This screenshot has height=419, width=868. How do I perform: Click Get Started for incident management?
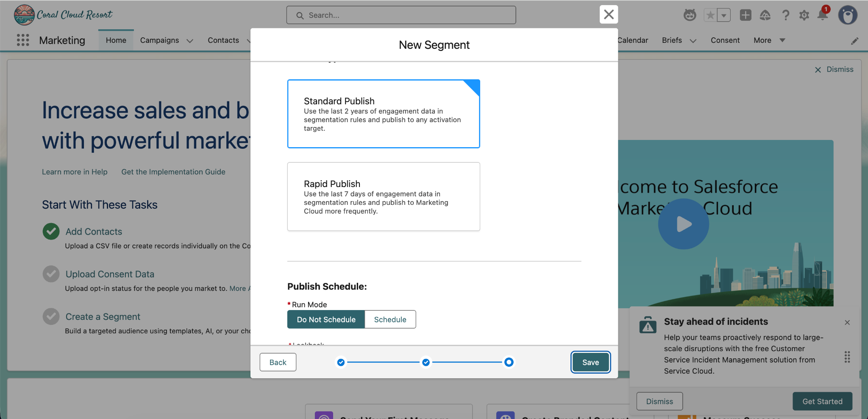pyautogui.click(x=822, y=401)
